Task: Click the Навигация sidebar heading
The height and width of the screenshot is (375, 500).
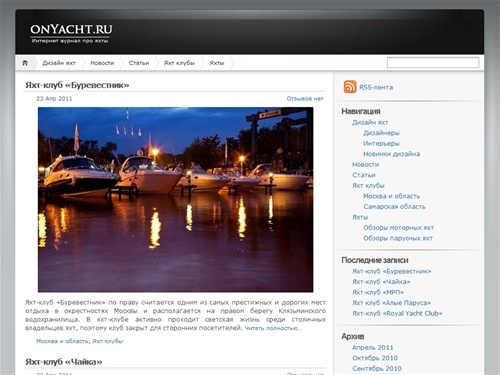Action: pos(361,111)
